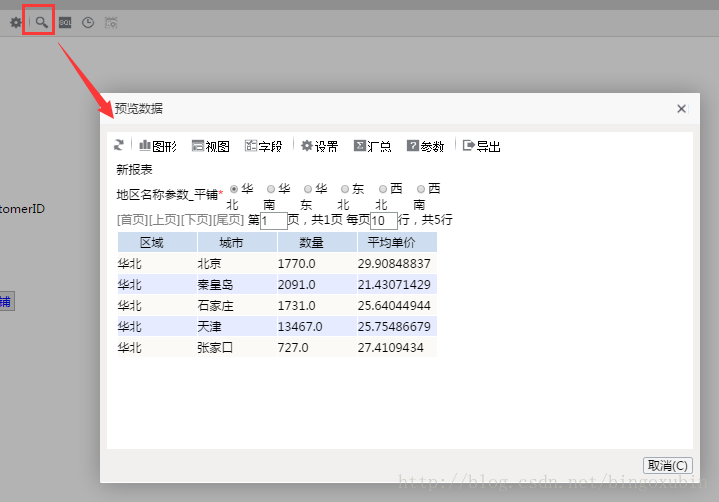
Task: Open the 字段 fields option
Action: coord(264,146)
